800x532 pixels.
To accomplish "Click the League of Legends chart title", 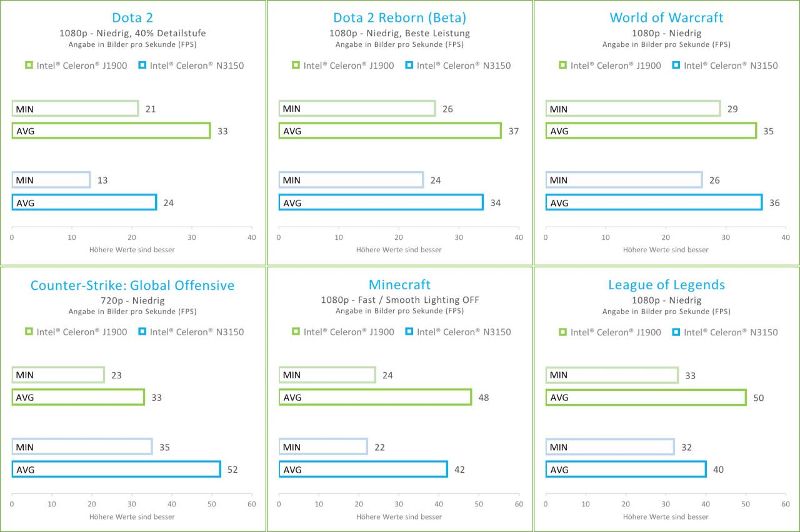I will click(x=666, y=285).
